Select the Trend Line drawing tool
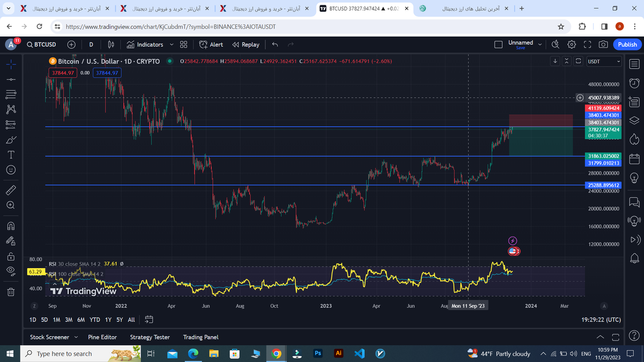This screenshot has width=644, height=362. (x=11, y=79)
